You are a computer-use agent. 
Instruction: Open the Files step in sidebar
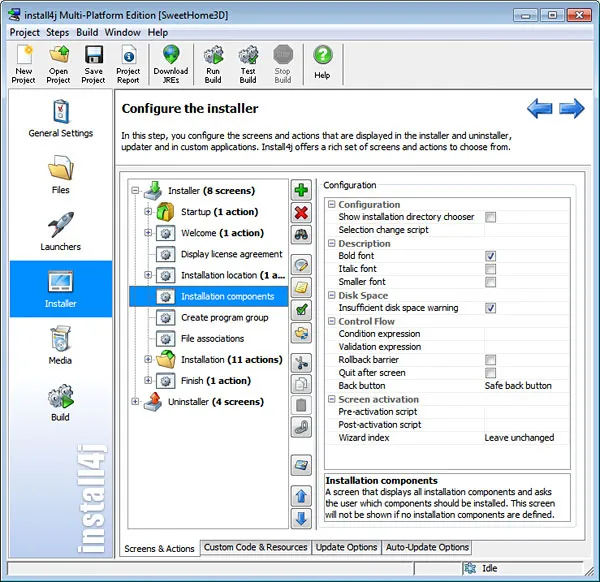61,175
